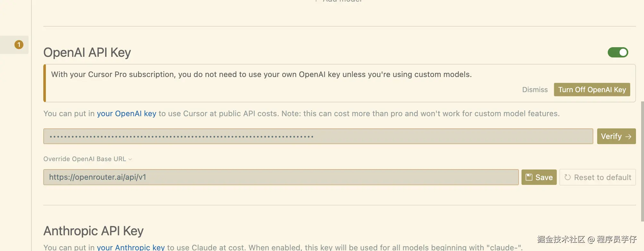Verify the OpenAI API key
Screen dimensions: 644x251
coord(616,136)
